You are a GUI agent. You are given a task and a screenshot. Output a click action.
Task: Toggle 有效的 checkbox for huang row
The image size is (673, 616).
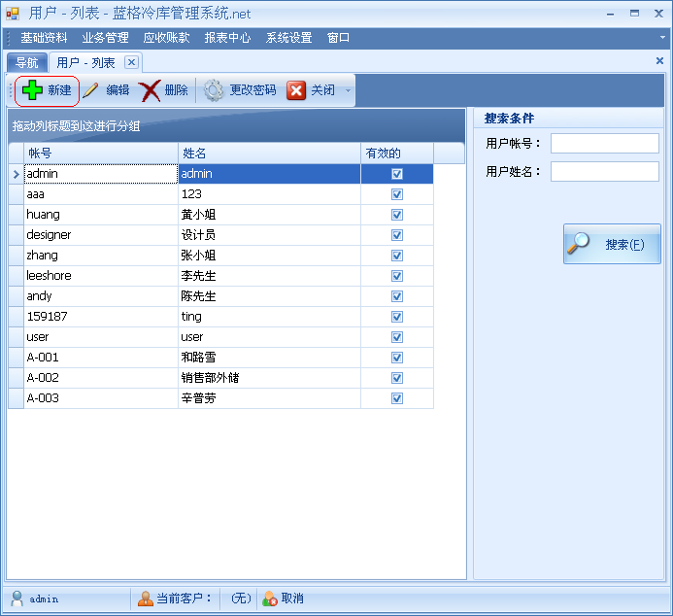tap(396, 215)
